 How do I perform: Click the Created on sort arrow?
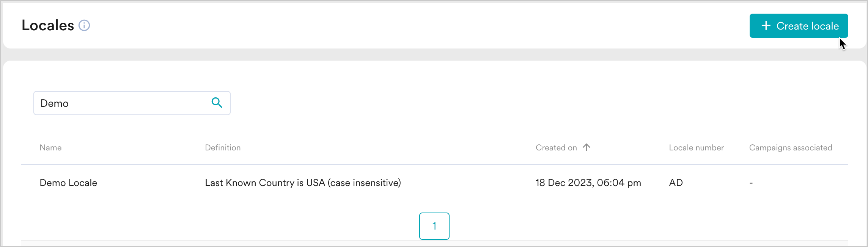[587, 147]
